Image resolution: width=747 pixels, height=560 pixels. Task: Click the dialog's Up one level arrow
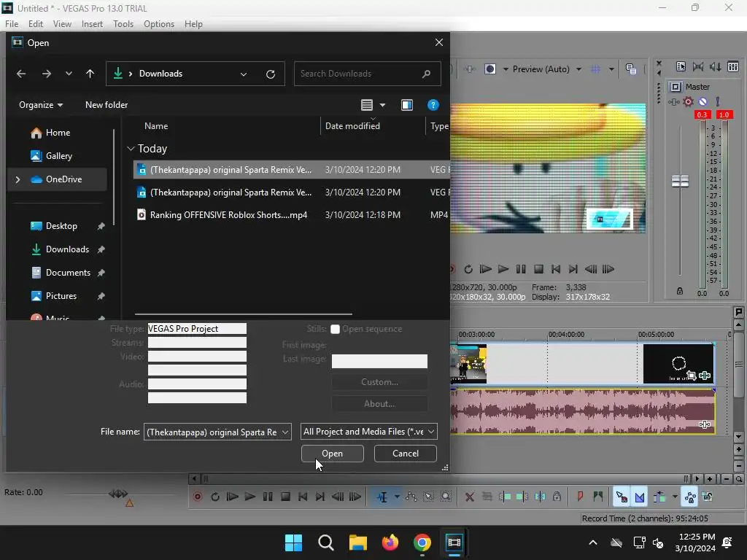point(90,74)
